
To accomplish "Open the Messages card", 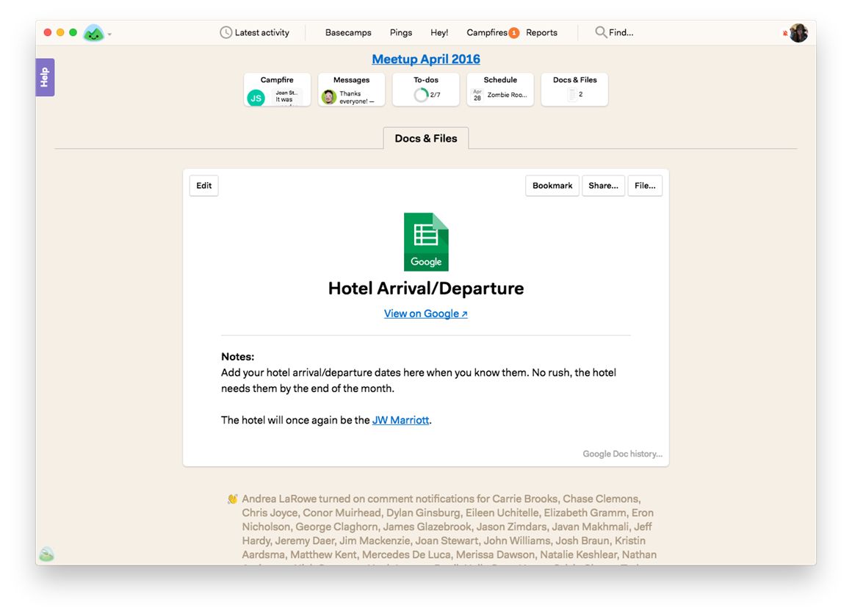I will (352, 90).
